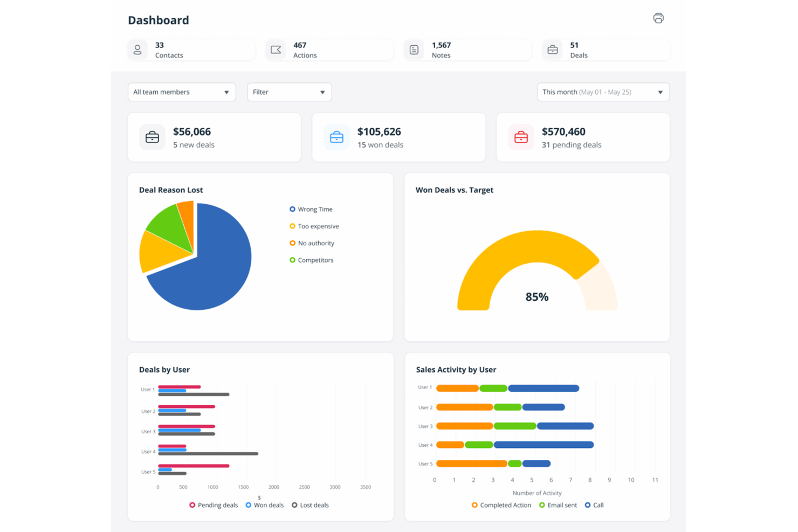798x532 pixels.
Task: Click the red briefcase icon for pending deals
Action: pos(521,137)
